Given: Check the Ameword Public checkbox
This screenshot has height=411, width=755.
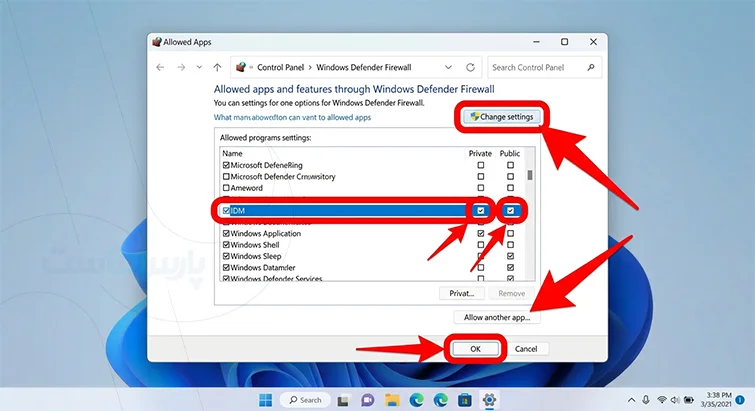Looking at the screenshot, I should pos(510,188).
